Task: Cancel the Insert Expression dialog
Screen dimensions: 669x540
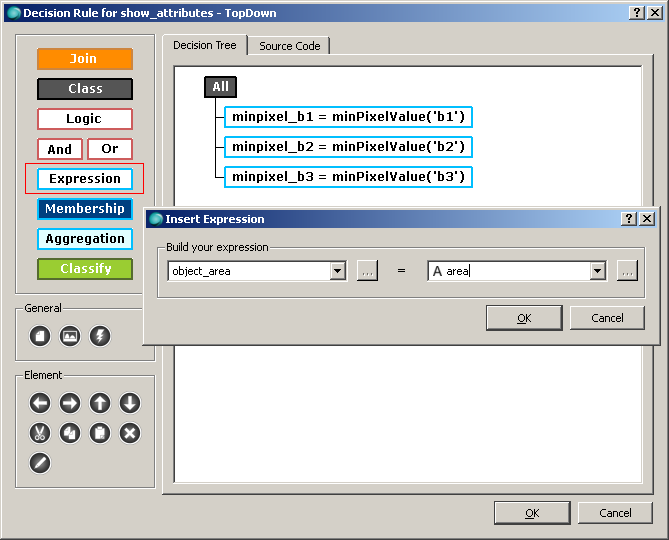Action: coord(607,318)
